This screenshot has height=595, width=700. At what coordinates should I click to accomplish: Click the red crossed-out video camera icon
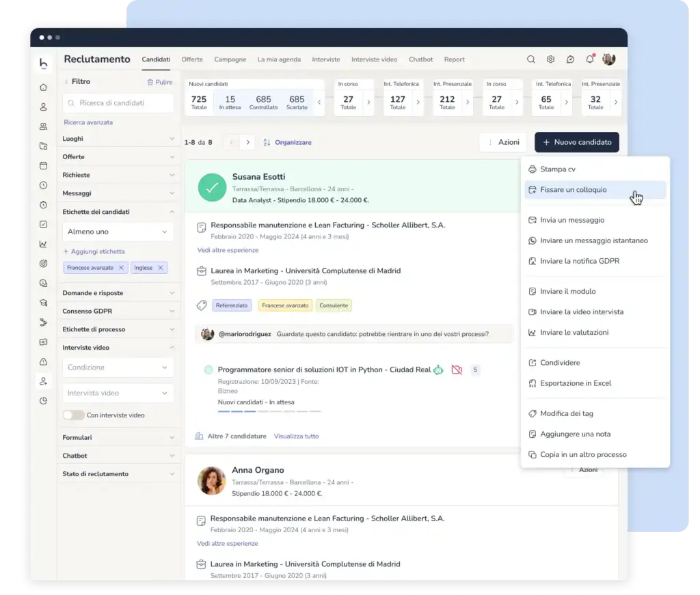pos(456,370)
